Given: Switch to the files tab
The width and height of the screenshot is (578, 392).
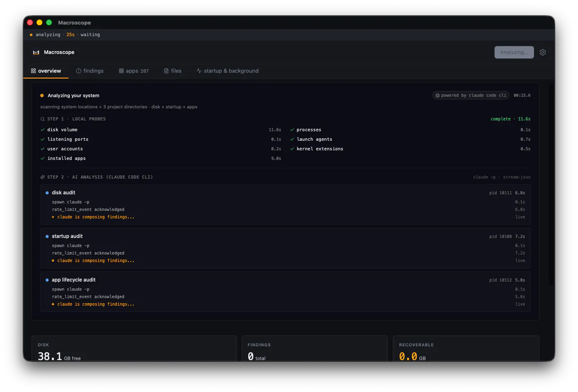Looking at the screenshot, I should [173, 71].
